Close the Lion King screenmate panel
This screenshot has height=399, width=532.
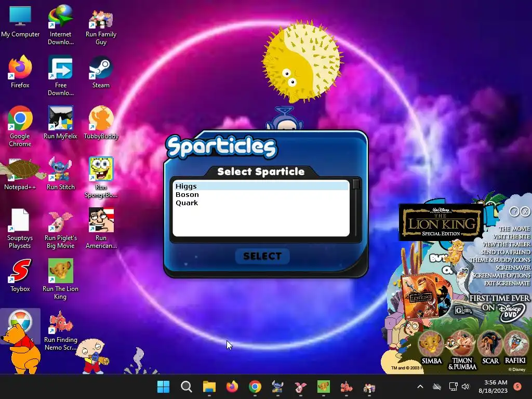(x=525, y=212)
